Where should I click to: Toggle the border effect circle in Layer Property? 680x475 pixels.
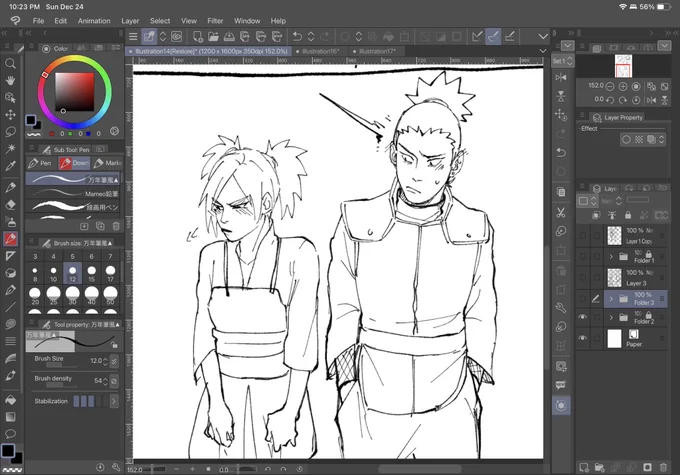(x=626, y=139)
